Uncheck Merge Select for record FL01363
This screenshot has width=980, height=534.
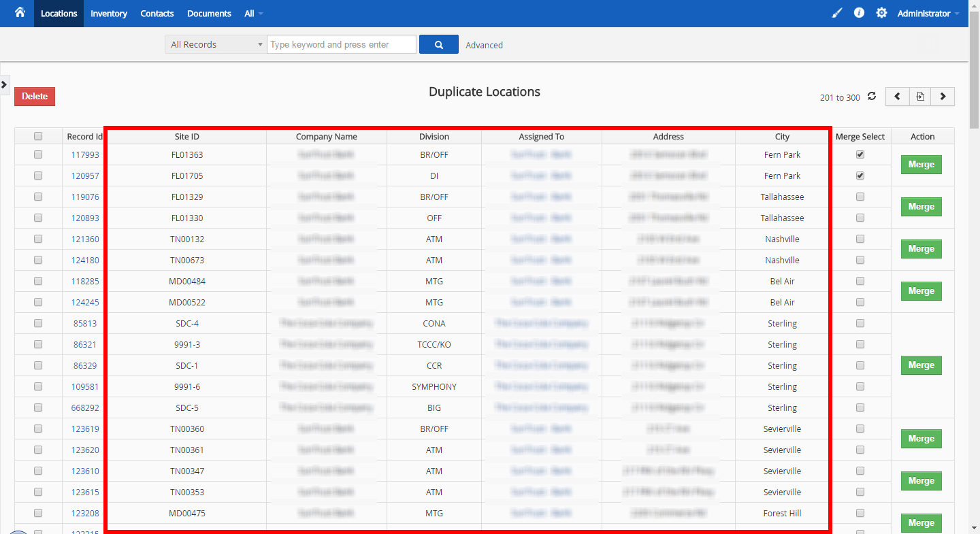(860, 154)
